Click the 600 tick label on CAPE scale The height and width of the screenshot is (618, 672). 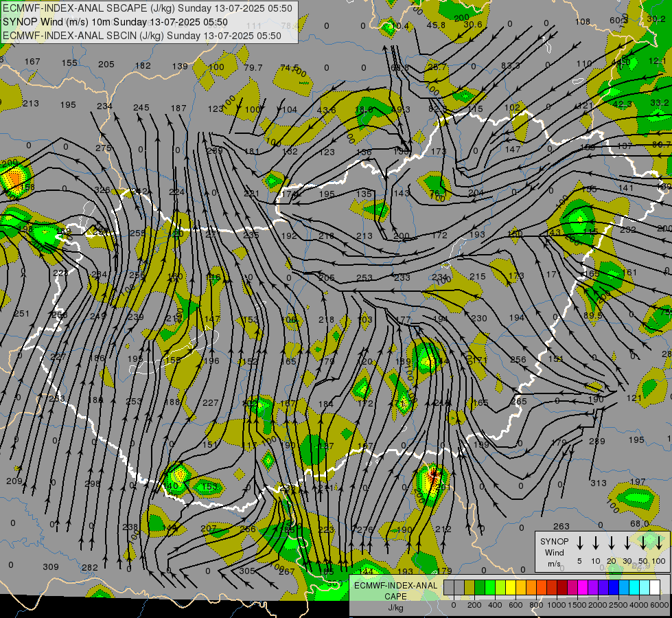(x=515, y=605)
